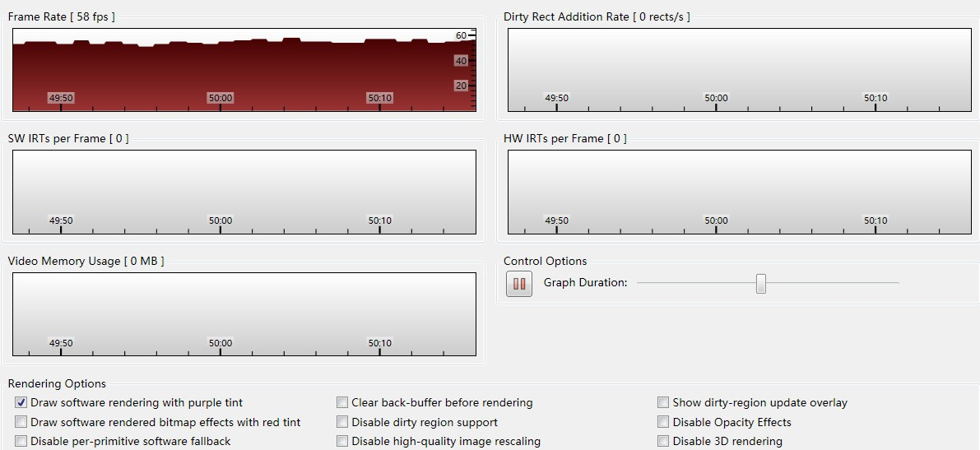The height and width of the screenshot is (450, 980).
Task: Click 49:50 marker in Frame Rate graph
Action: pos(61,98)
